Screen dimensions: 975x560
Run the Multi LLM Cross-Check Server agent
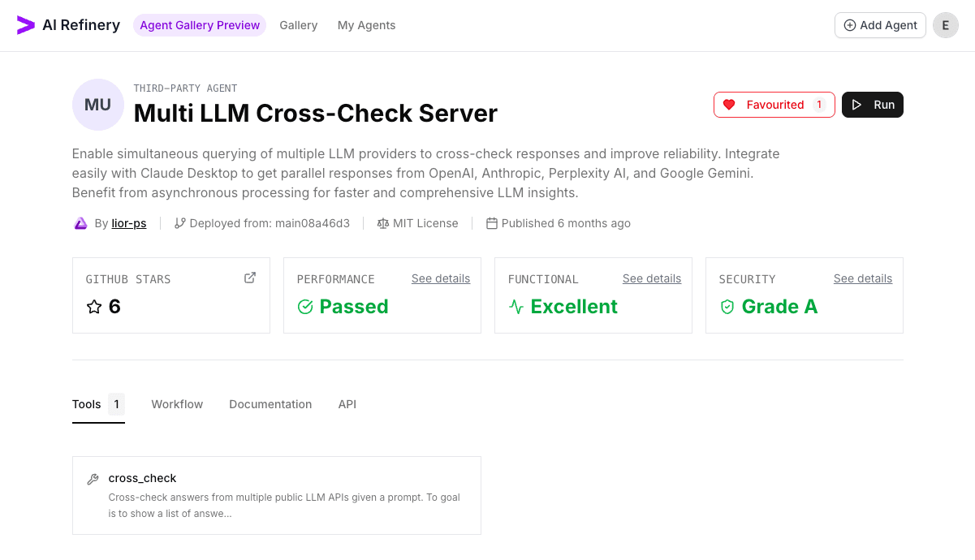[873, 104]
